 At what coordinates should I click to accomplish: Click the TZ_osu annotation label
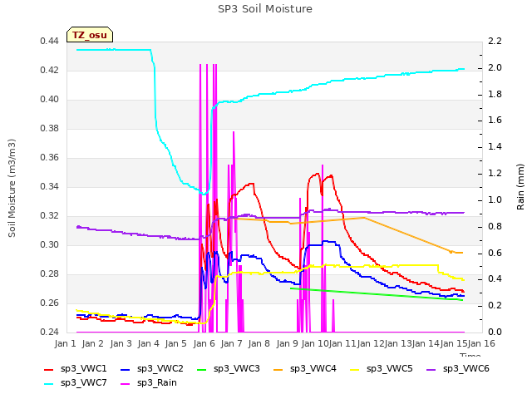90,35
